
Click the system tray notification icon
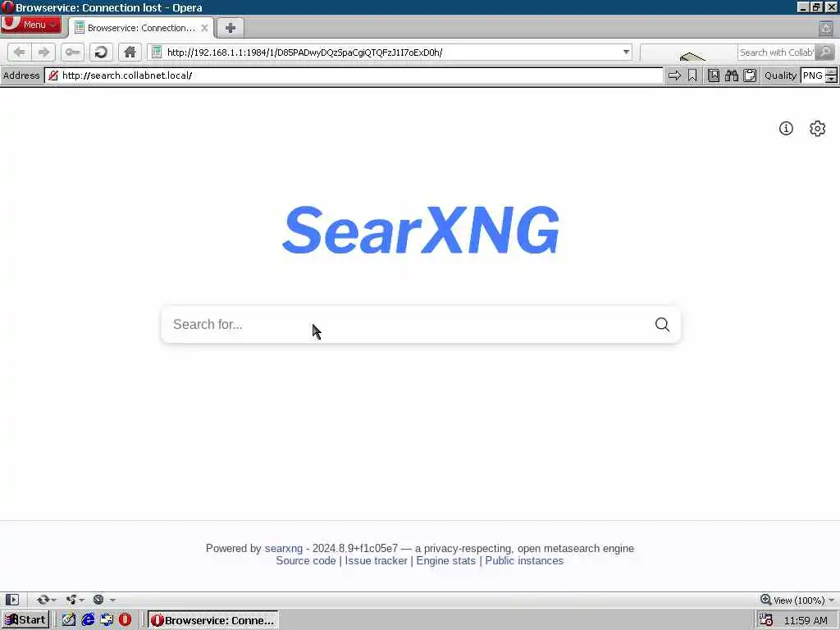[766, 620]
